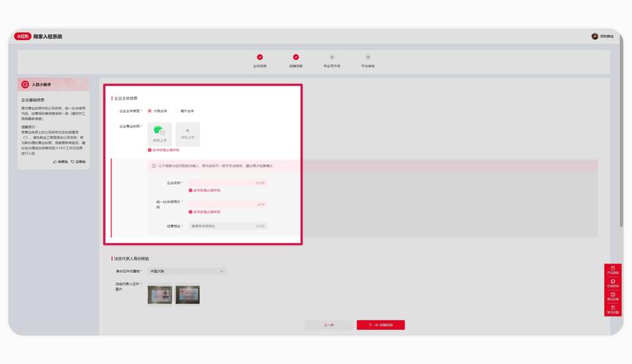The height and width of the screenshot is (364, 632).
Task: Click the 没帮助 thumbs-down icon
Action: (x=74, y=162)
